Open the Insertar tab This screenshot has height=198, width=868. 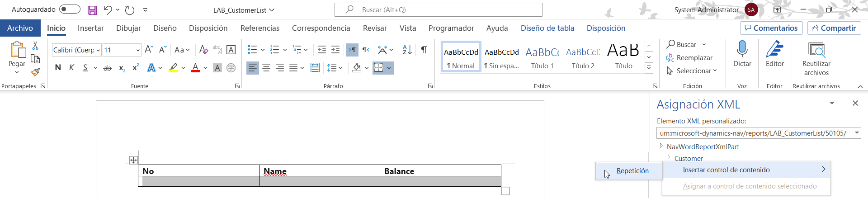[x=91, y=28]
